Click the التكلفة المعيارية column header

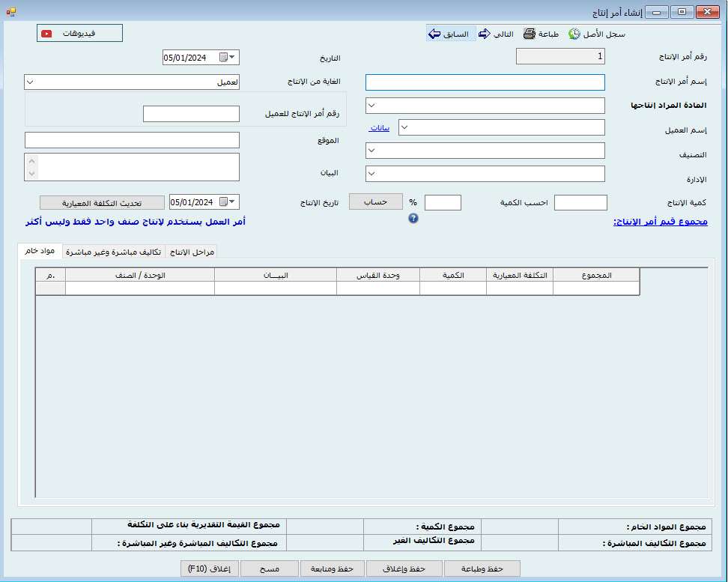(520, 275)
